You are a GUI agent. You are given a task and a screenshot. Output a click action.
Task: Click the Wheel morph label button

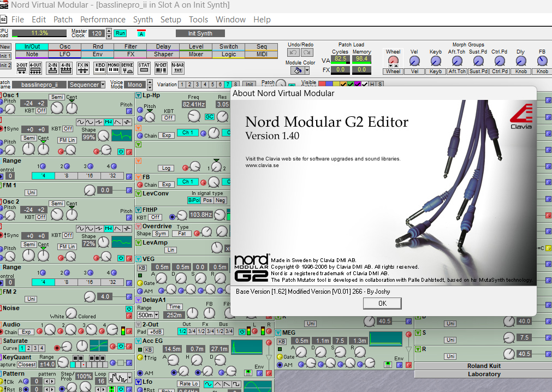[x=393, y=72]
